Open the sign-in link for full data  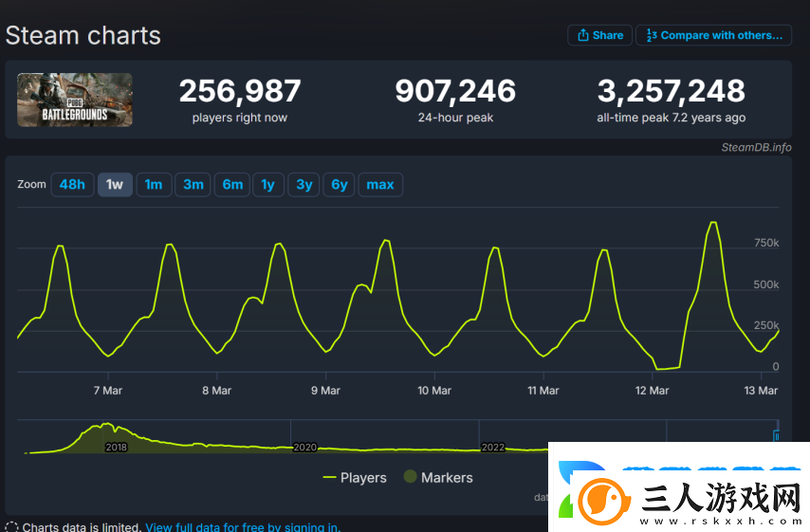(x=243, y=527)
